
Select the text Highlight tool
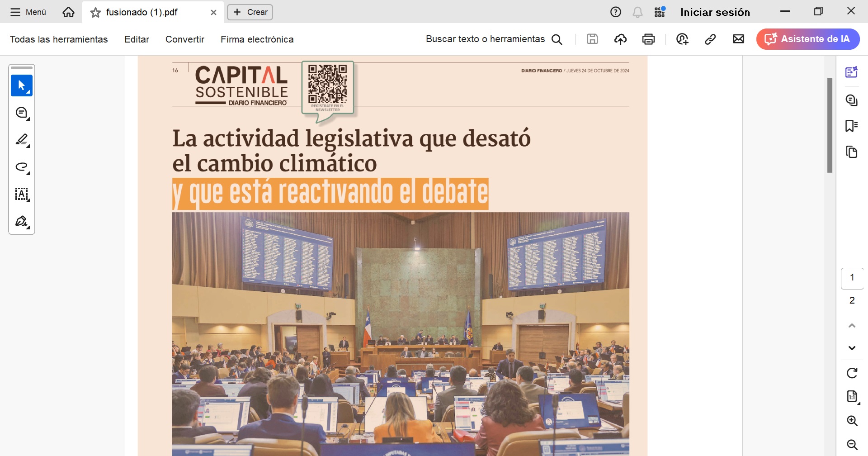22,140
